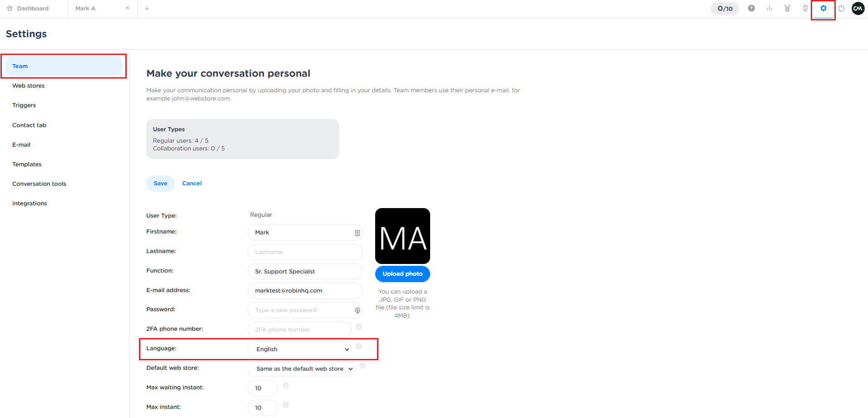This screenshot has width=868, height=418.
Task: Focus the Lastname input field
Action: [x=305, y=252]
